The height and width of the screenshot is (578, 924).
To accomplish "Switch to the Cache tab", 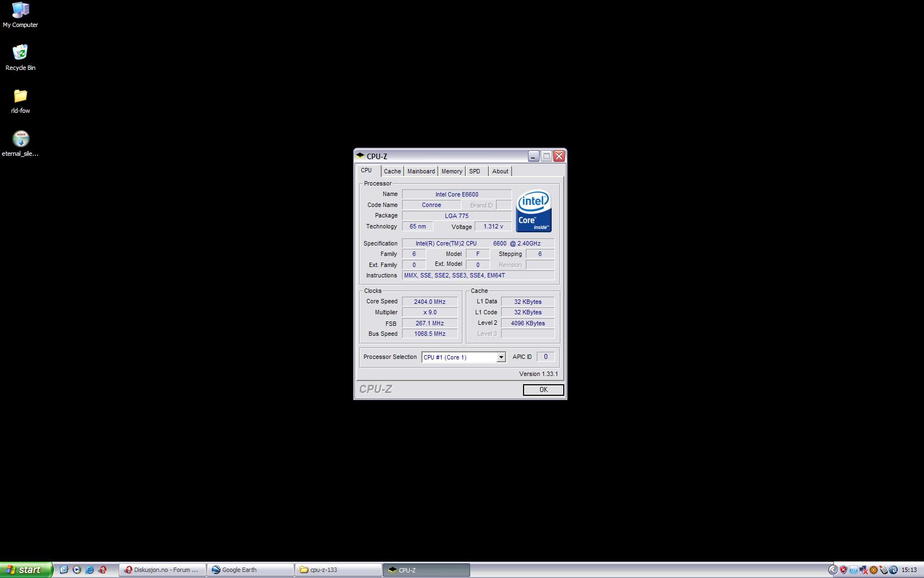I will point(392,171).
